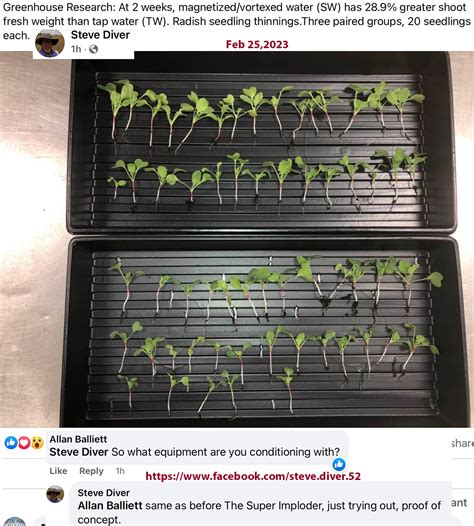
Task: Click the red heart reaction icon
Action: pos(24,443)
